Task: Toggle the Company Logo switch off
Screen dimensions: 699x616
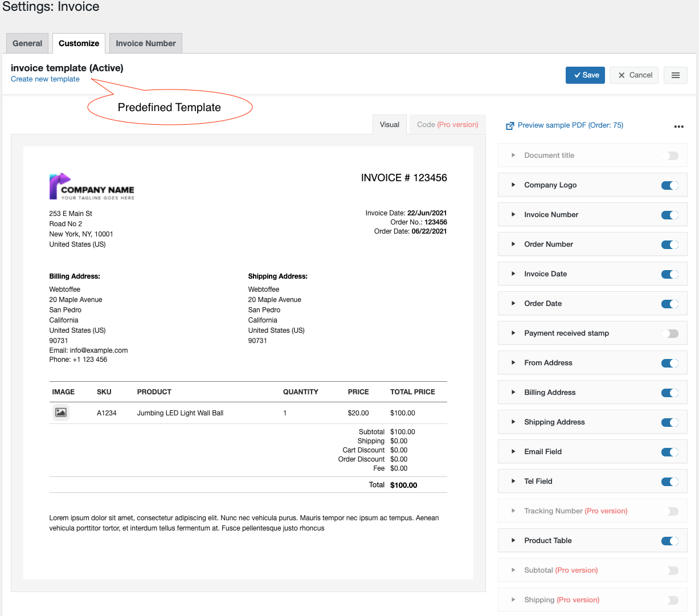Action: point(669,185)
